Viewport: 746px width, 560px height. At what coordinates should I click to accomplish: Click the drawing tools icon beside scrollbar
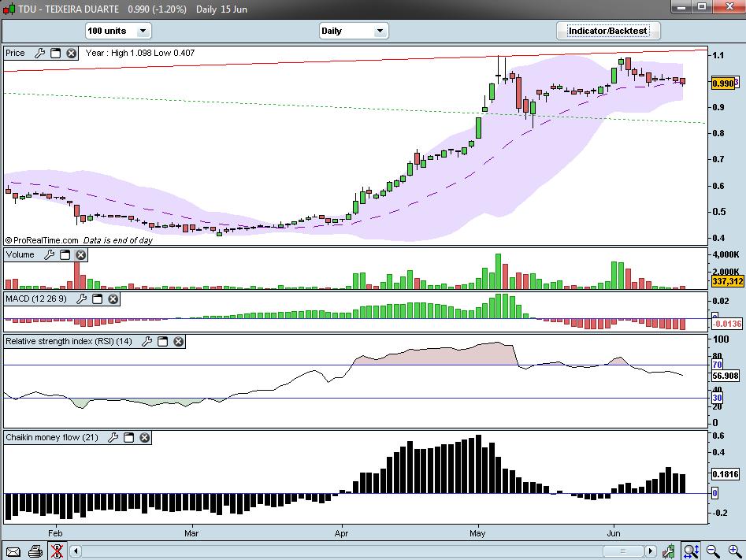click(669, 551)
